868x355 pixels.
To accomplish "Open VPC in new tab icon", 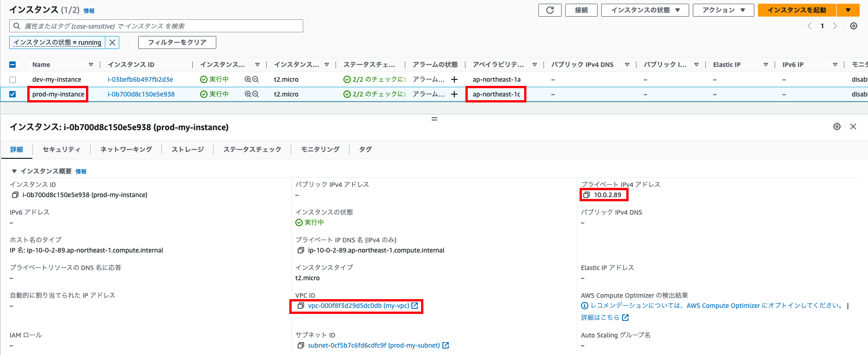I will 415,306.
